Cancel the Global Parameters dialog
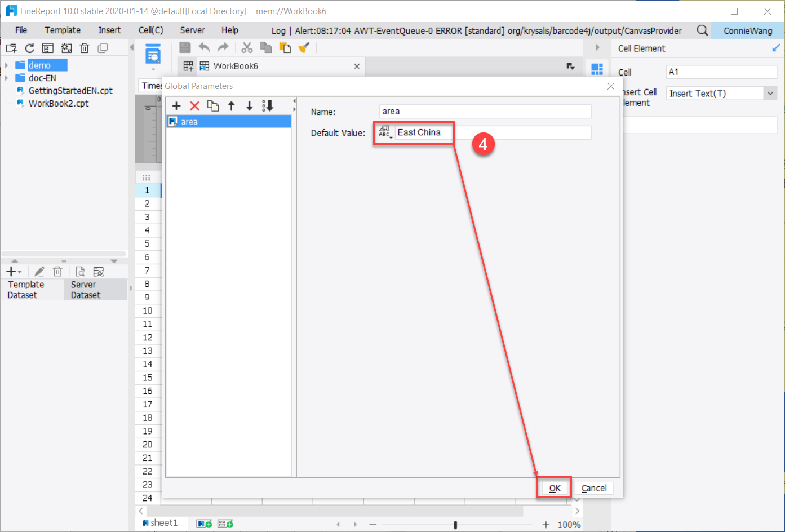 click(x=594, y=487)
